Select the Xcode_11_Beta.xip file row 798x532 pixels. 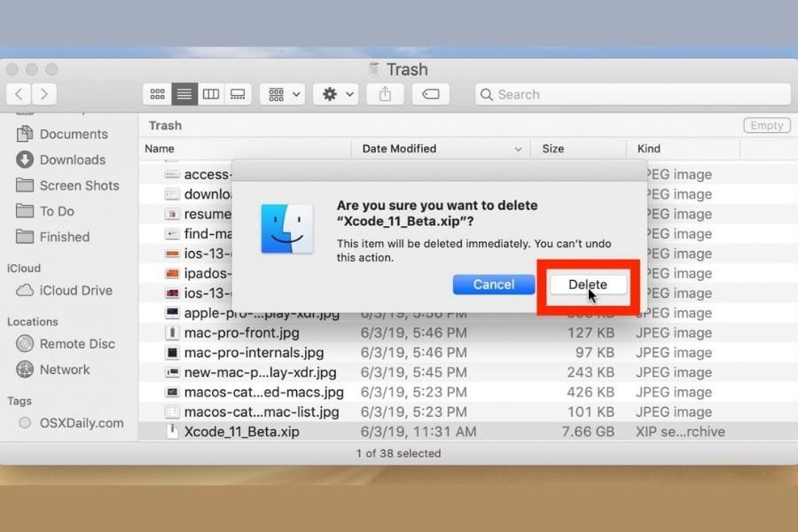coord(241,432)
